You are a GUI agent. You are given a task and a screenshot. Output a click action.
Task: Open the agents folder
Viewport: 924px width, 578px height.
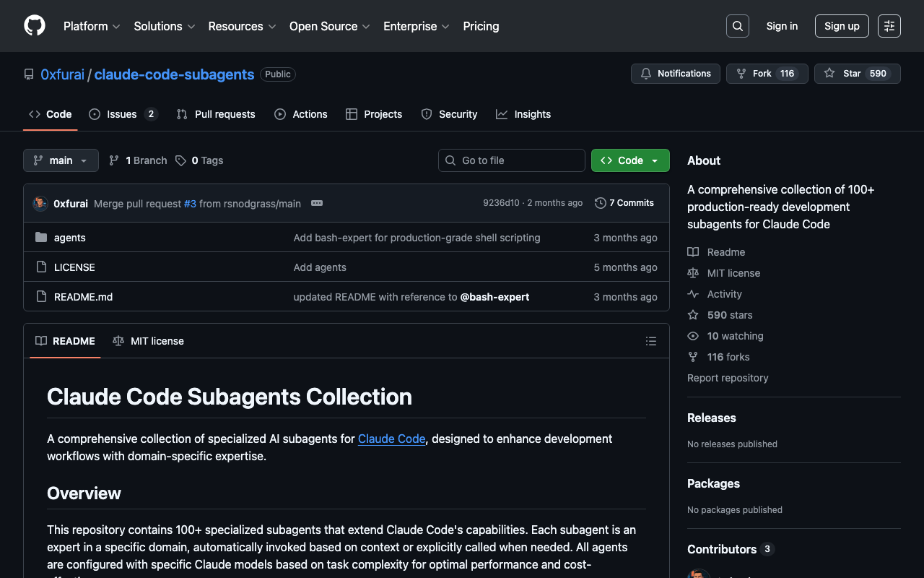pos(70,238)
